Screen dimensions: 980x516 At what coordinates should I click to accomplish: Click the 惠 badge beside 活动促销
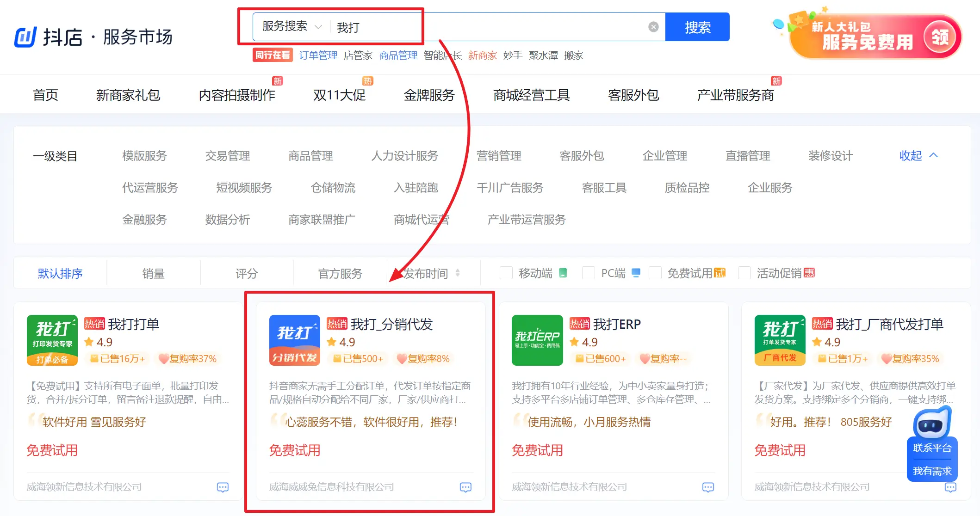tap(809, 273)
